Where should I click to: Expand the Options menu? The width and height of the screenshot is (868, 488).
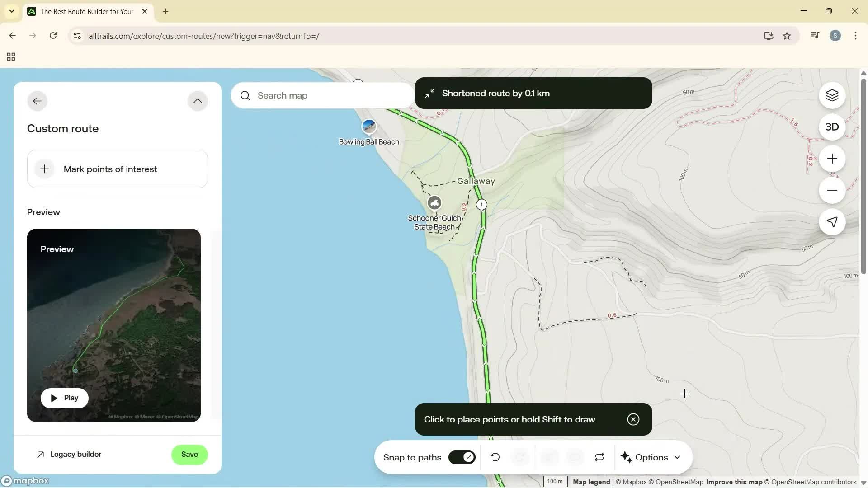pyautogui.click(x=651, y=457)
